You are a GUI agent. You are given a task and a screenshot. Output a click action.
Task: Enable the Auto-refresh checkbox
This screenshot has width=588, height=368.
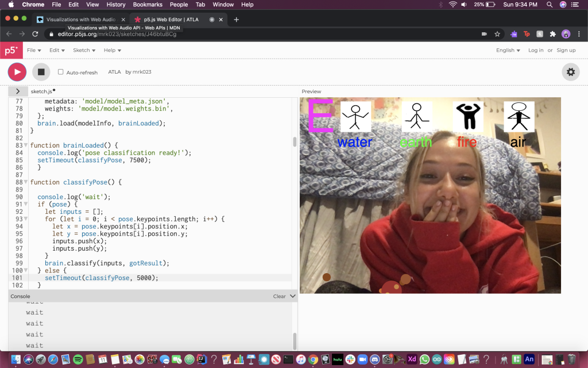pyautogui.click(x=61, y=72)
